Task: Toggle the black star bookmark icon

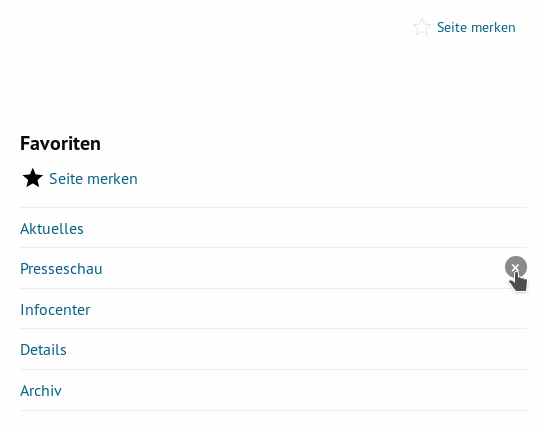Action: (x=32, y=178)
